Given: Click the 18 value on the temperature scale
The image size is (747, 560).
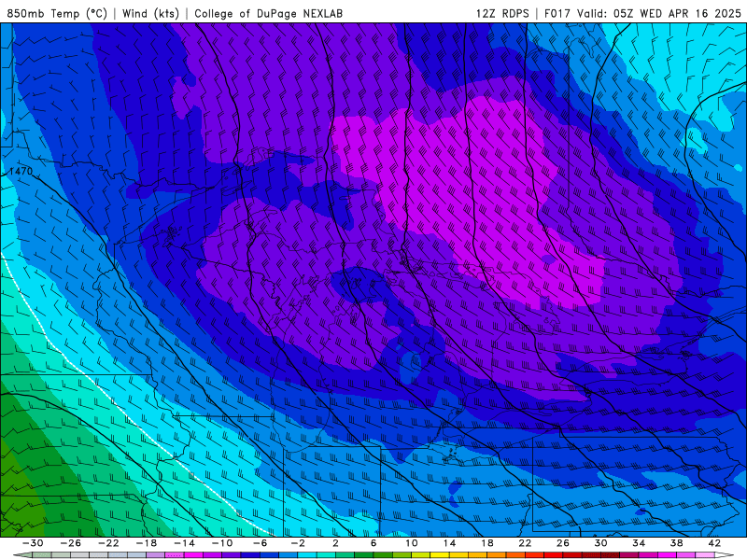Looking at the screenshot, I should coord(486,543).
